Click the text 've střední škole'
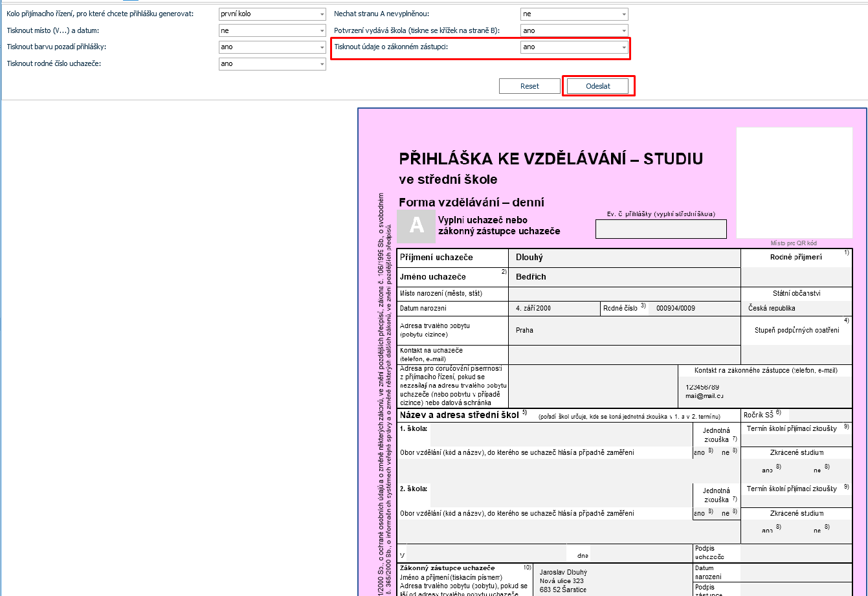 [449, 179]
